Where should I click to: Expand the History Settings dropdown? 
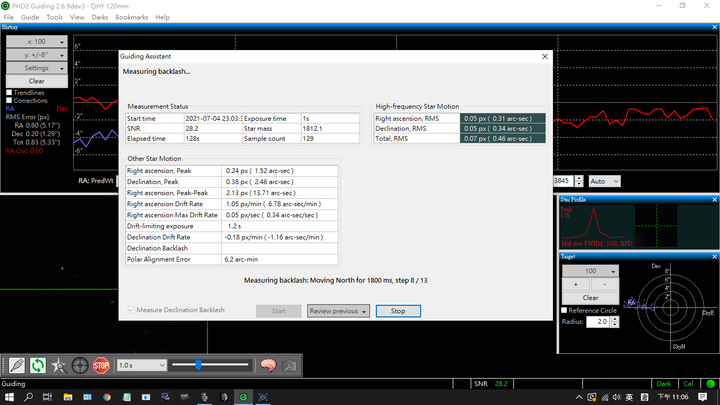[37, 68]
